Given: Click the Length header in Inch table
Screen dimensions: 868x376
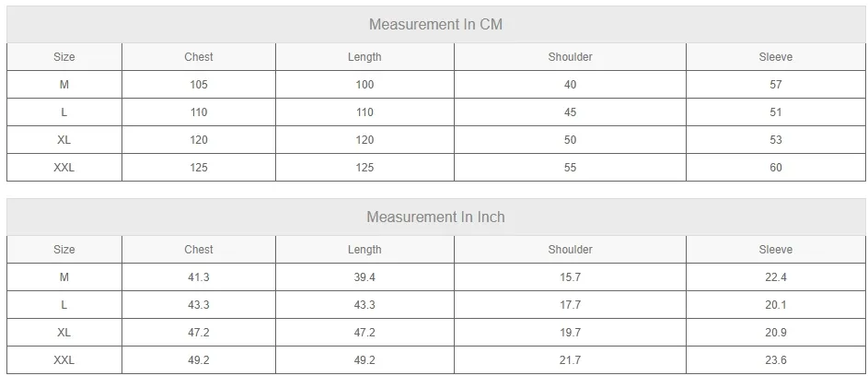Looking at the screenshot, I should coord(365,250).
